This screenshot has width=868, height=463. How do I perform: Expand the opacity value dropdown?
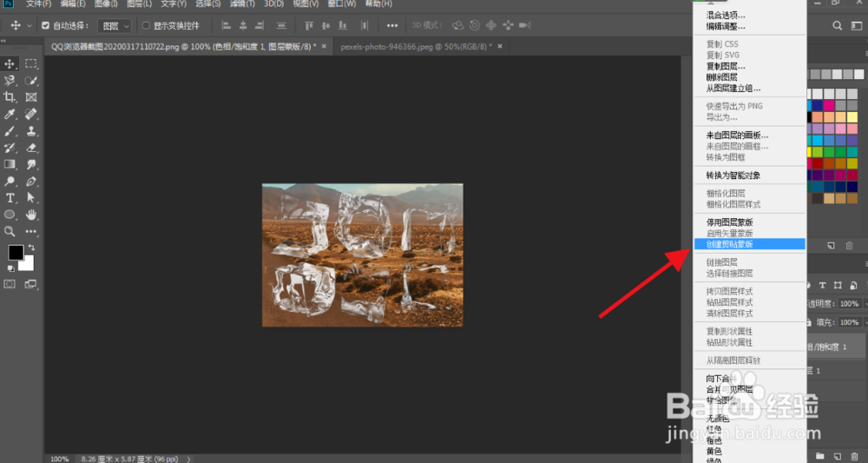865,303
